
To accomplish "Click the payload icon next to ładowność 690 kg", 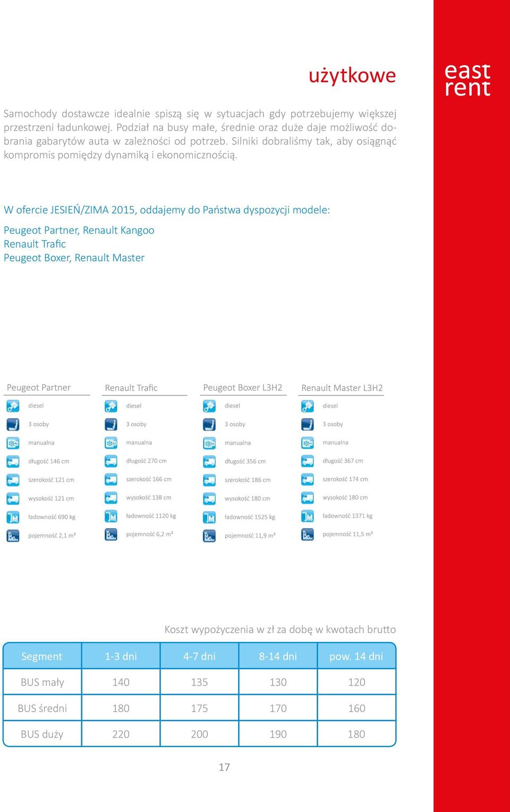I will click(x=13, y=517).
